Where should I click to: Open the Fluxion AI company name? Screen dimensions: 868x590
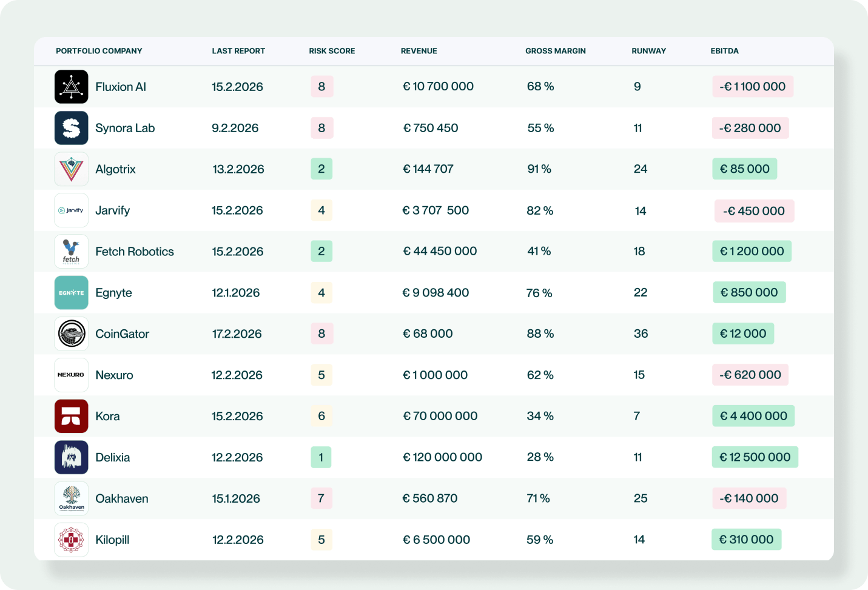[x=121, y=87]
